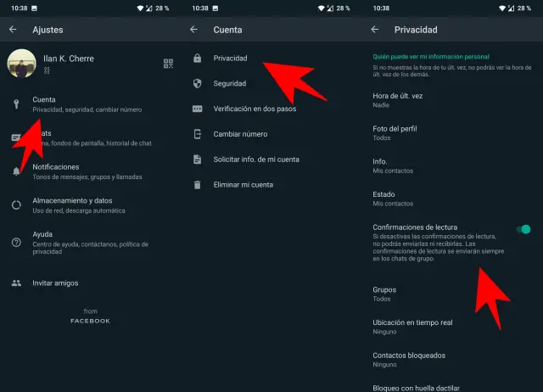
Task: Go back from the Privacidad screen
Action: tap(375, 30)
